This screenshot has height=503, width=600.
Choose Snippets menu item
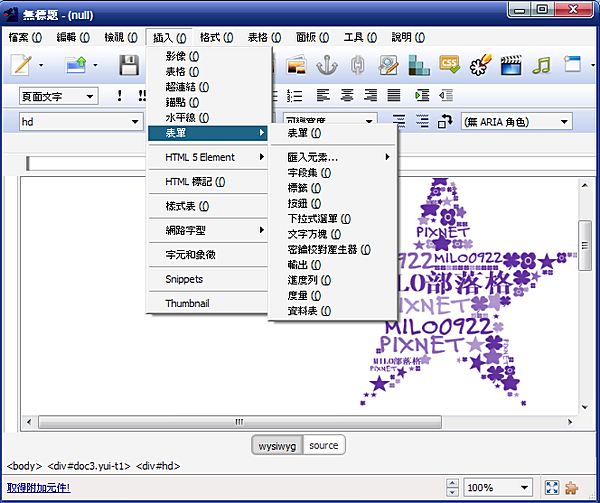coord(207,279)
